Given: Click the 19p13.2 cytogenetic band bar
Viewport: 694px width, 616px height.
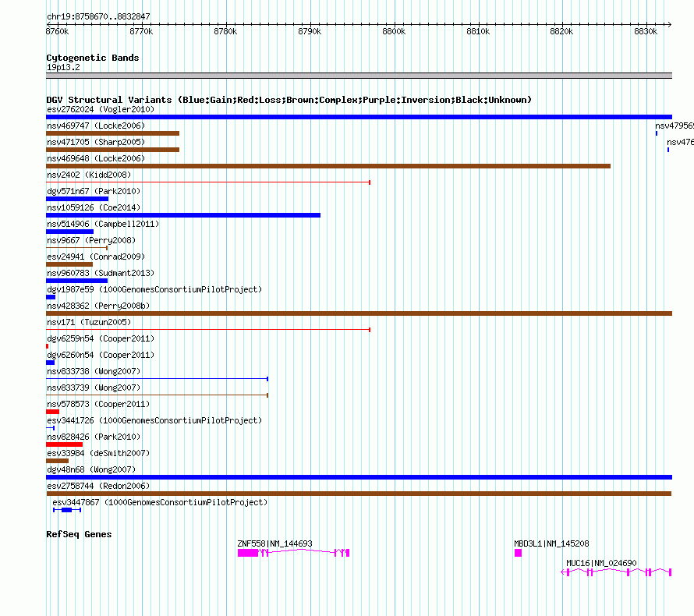Looking at the screenshot, I should pyautogui.click(x=359, y=76).
